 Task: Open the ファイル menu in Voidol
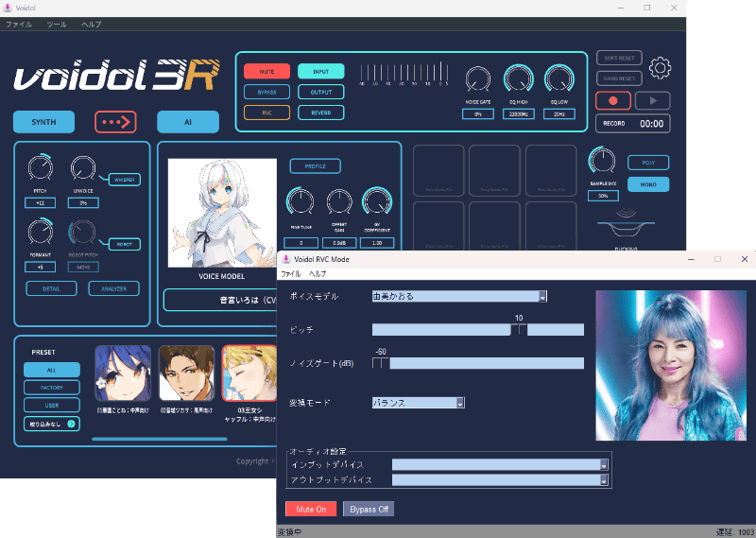pos(19,25)
